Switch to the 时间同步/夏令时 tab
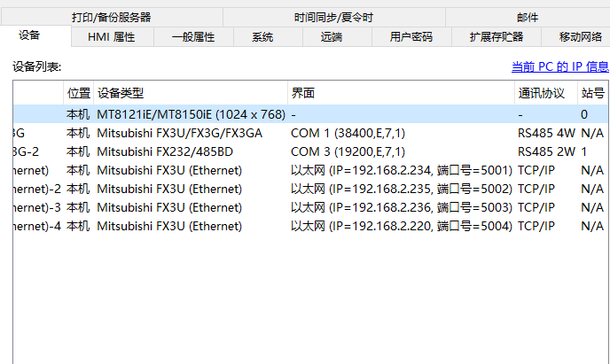The width and height of the screenshot is (610, 364). click(333, 17)
